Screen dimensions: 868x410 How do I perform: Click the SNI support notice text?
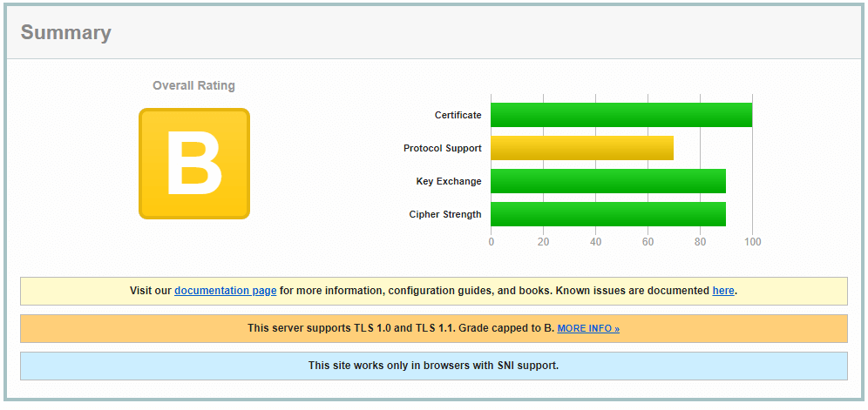(x=433, y=366)
